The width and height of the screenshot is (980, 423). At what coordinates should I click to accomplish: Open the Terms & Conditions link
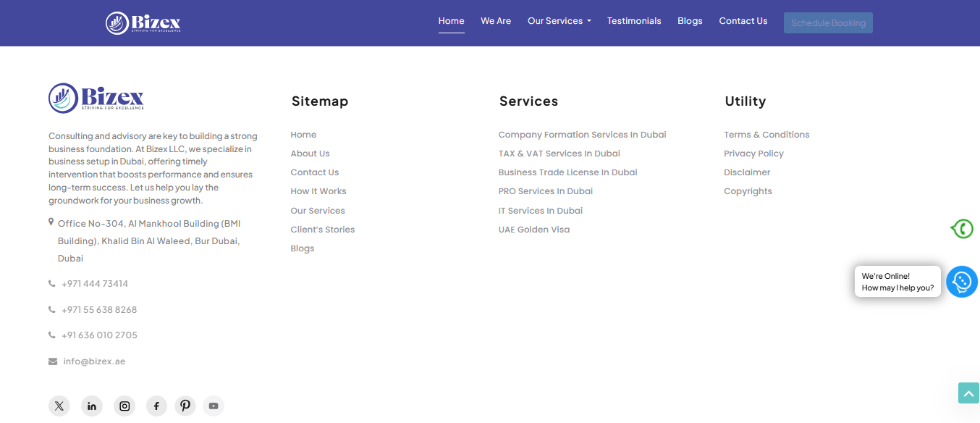(x=766, y=135)
